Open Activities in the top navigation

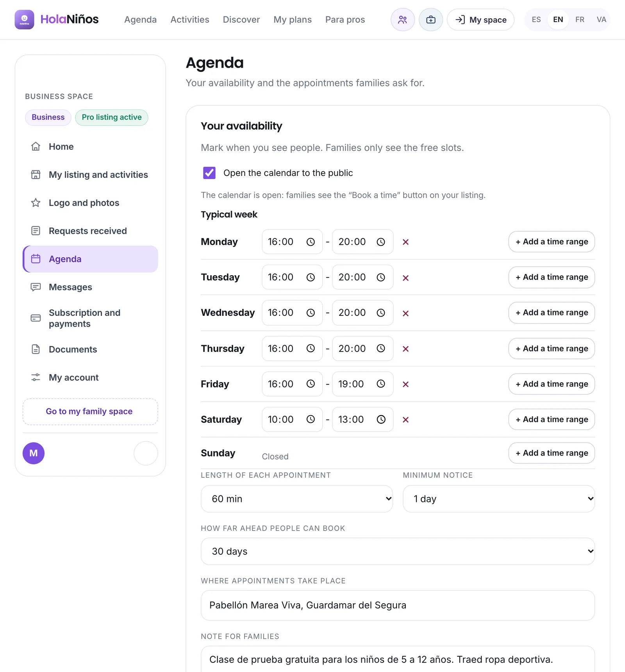[190, 20]
